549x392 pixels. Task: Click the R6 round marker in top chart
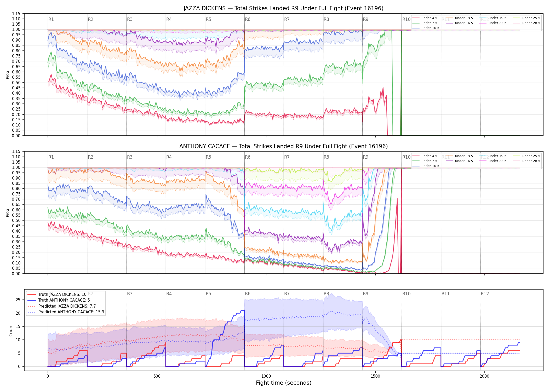coord(248,19)
